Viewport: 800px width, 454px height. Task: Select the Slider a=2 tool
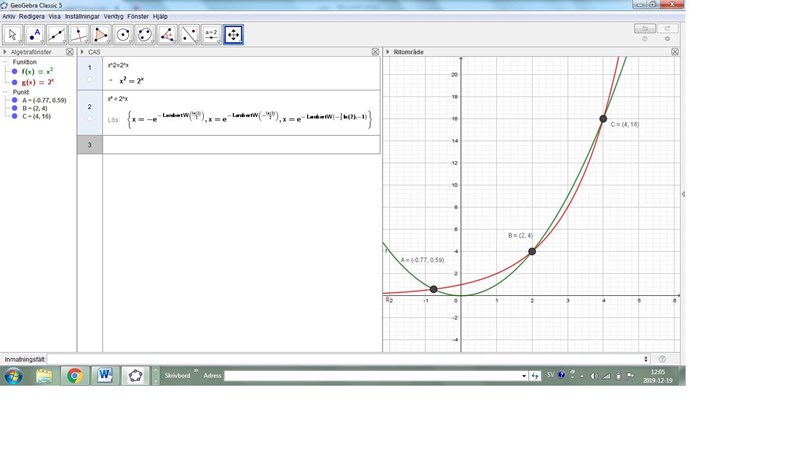click(211, 34)
